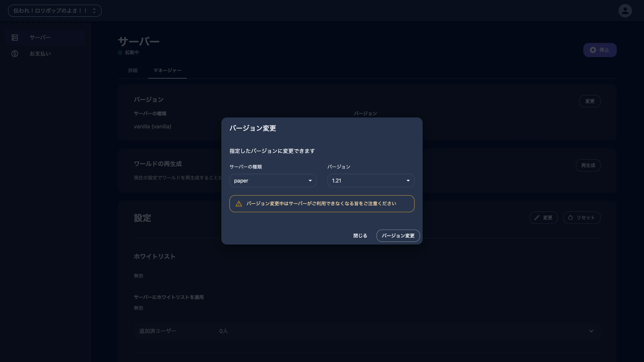The height and width of the screenshot is (362, 644).
Task: Click the 設定 section heading
Action: click(x=143, y=218)
